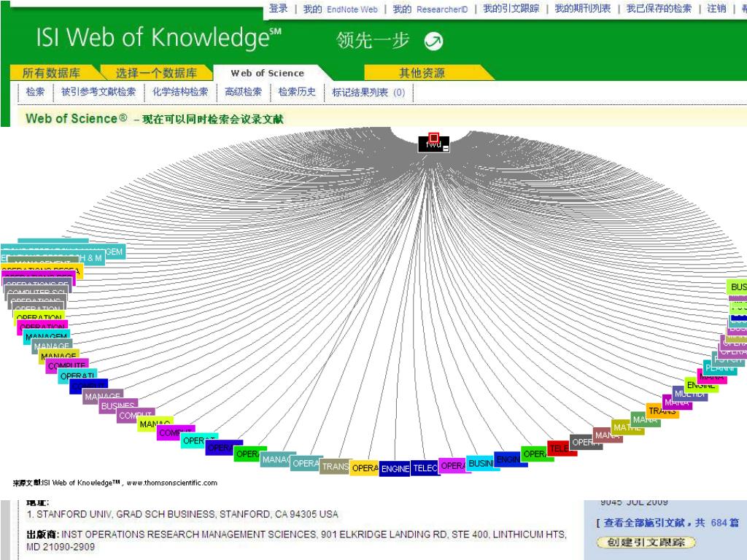Screen dimensions: 747x560
Task: View 检索历史
Action: pos(297,92)
